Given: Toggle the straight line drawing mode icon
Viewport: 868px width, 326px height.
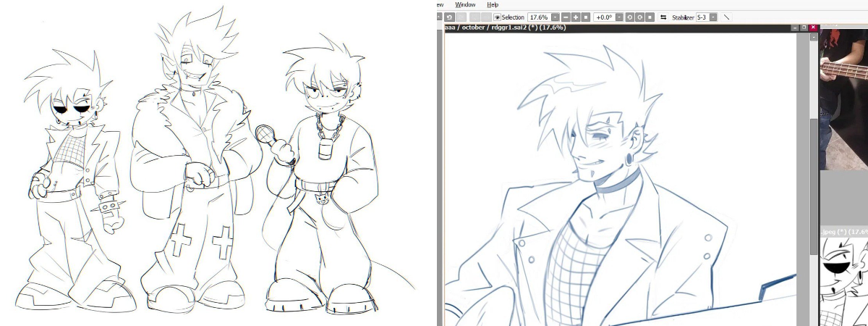Looking at the screenshot, I should tap(727, 17).
